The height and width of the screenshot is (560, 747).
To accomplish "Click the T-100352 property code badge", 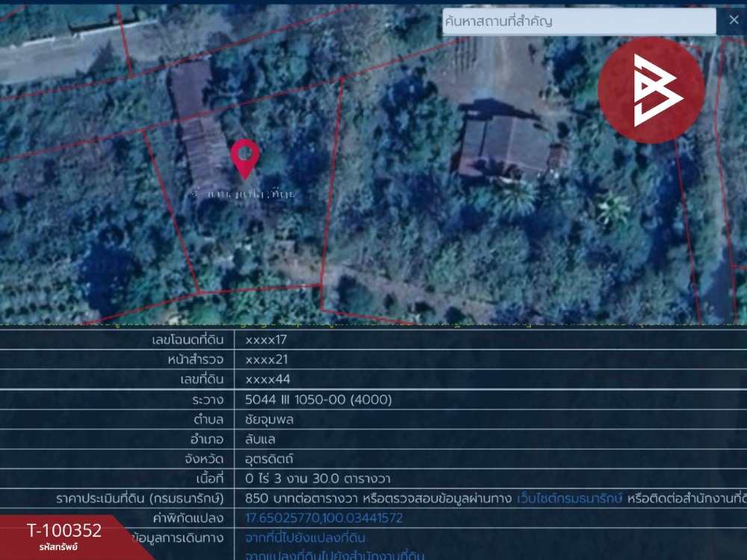I will pos(63,535).
